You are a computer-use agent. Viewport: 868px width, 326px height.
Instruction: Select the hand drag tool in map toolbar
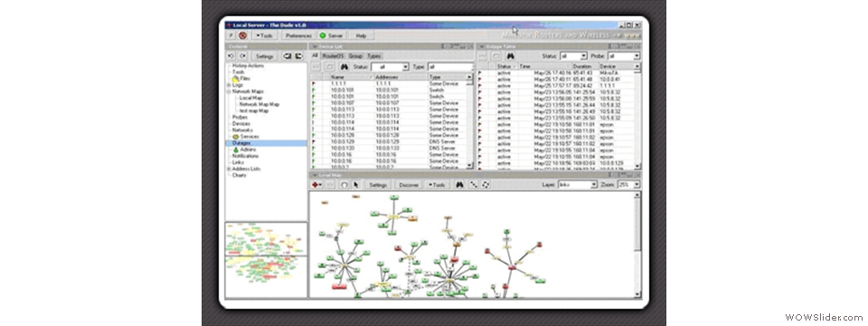click(x=344, y=185)
